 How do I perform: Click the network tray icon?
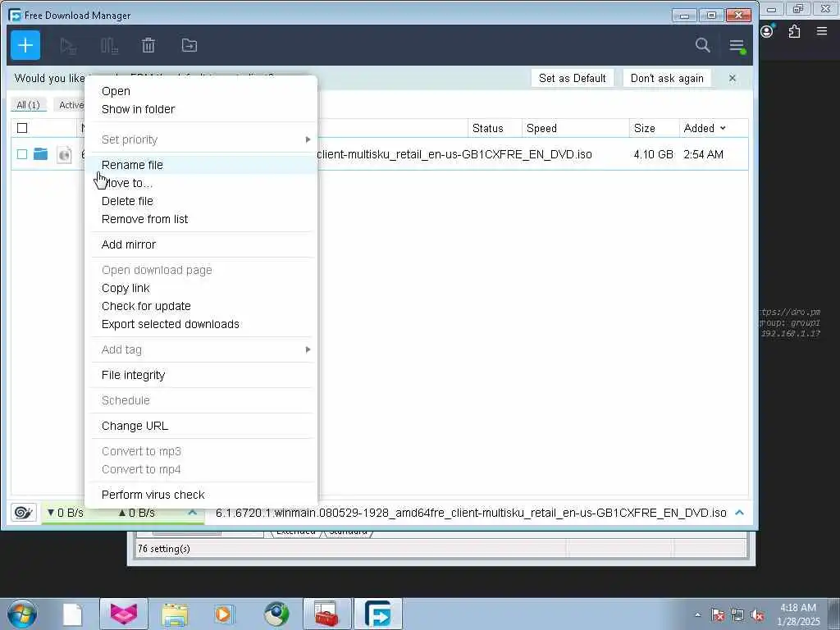pos(737,615)
